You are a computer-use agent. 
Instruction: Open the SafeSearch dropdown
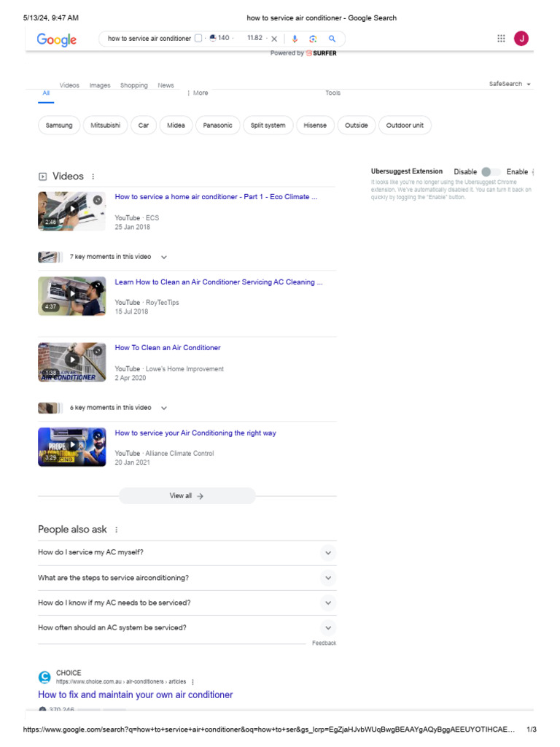pyautogui.click(x=510, y=84)
